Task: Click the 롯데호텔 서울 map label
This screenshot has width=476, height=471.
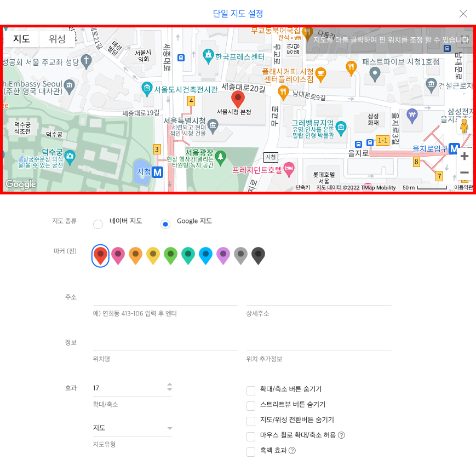Action: [324, 178]
